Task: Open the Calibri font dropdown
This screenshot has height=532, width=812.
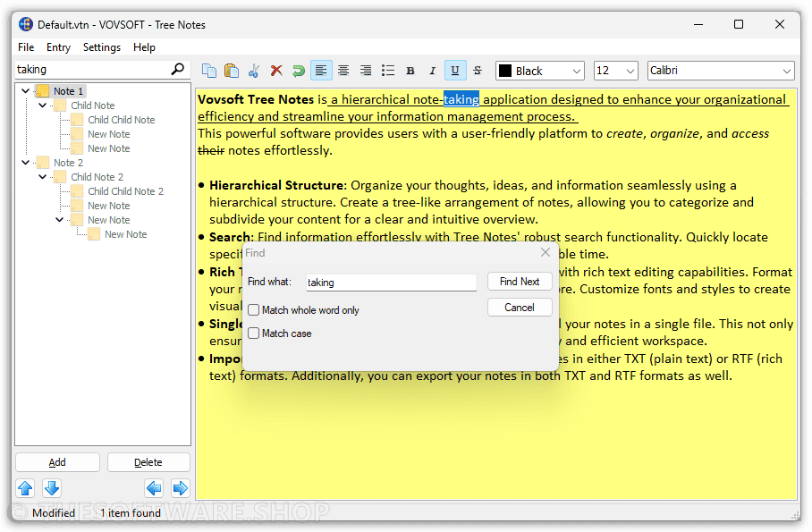Action: click(x=786, y=71)
